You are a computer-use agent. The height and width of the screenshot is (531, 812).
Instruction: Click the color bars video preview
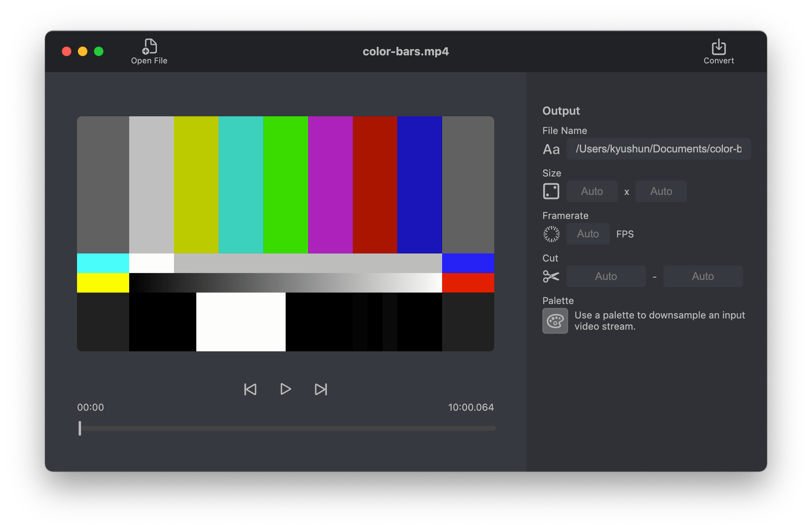(285, 233)
